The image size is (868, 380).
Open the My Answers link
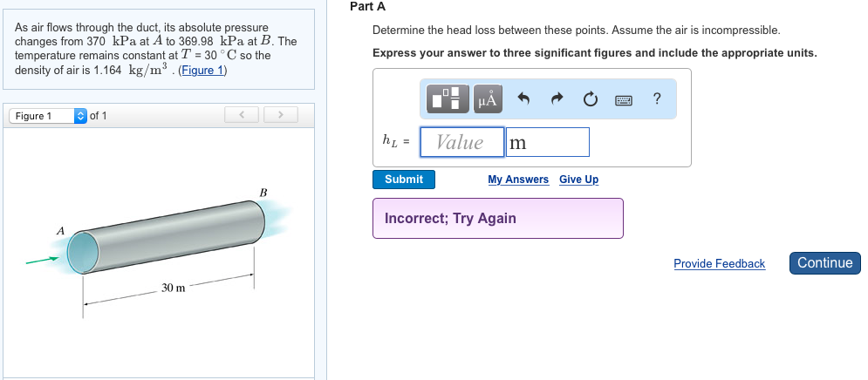point(518,180)
